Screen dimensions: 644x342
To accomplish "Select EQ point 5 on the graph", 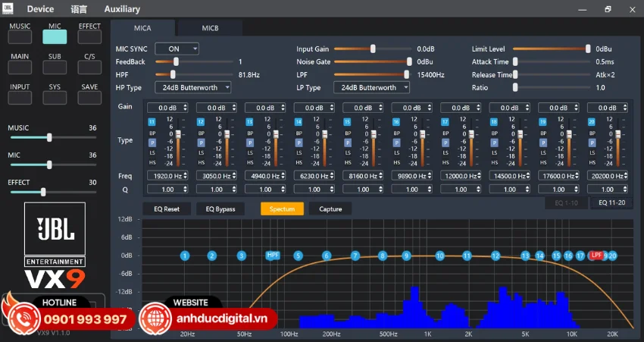I will point(299,256).
